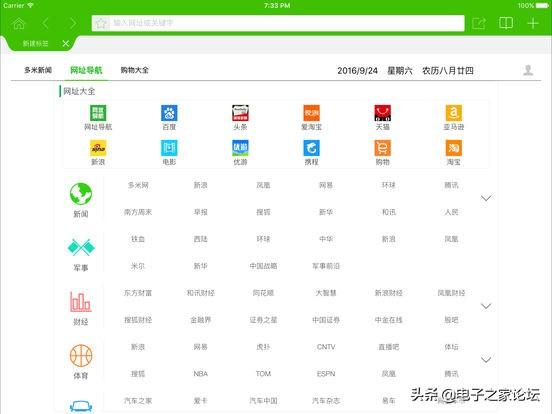Open 同花顺 link
Viewport: 552px width, 414px height.
[263, 293]
